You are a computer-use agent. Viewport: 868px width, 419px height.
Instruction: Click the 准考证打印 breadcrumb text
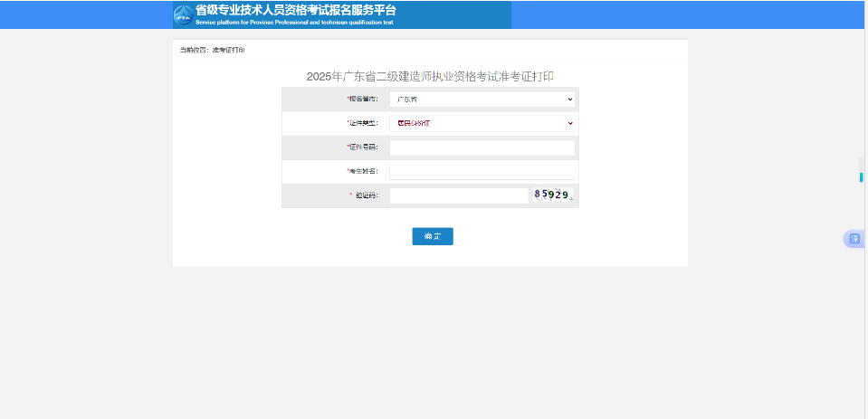[229, 51]
